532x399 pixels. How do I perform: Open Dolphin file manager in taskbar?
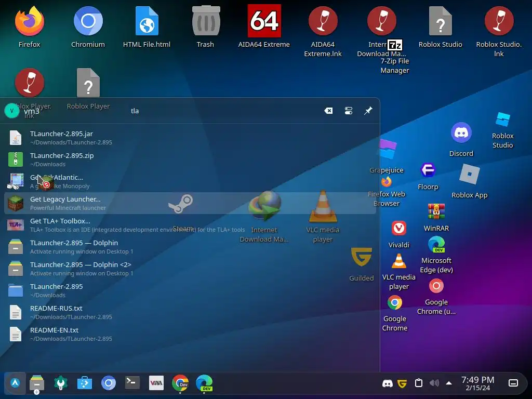37,383
